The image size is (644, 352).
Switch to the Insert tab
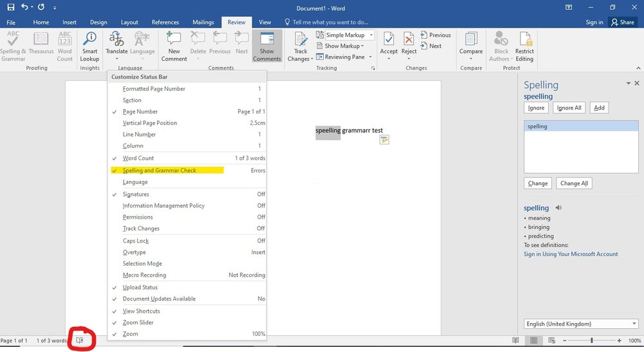[70, 22]
